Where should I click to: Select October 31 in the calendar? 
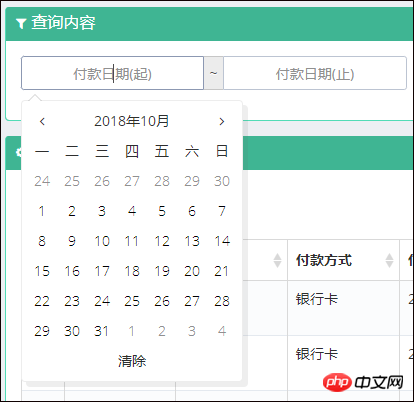click(x=102, y=331)
